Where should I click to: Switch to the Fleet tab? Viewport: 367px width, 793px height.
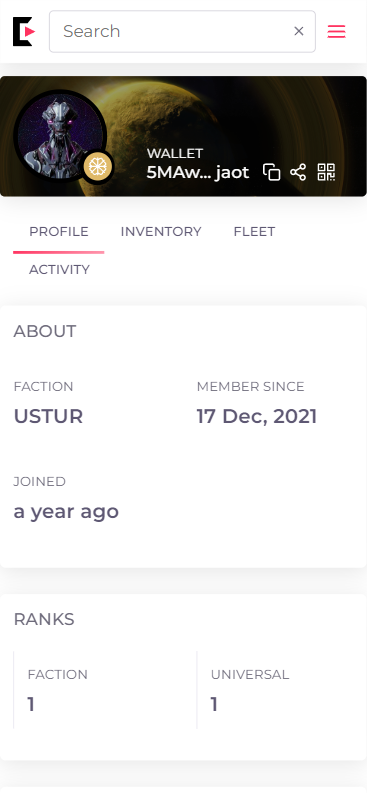254,232
